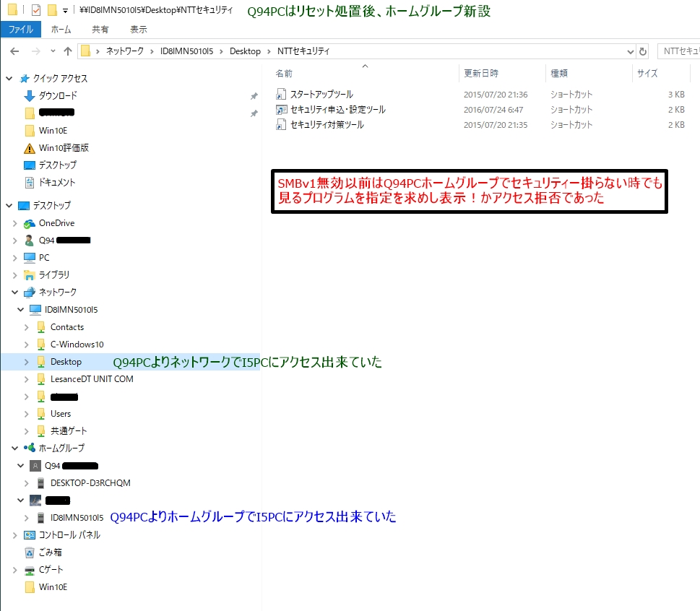Open the ライブラリ icon
The height and width of the screenshot is (611, 700).
pos(30,275)
